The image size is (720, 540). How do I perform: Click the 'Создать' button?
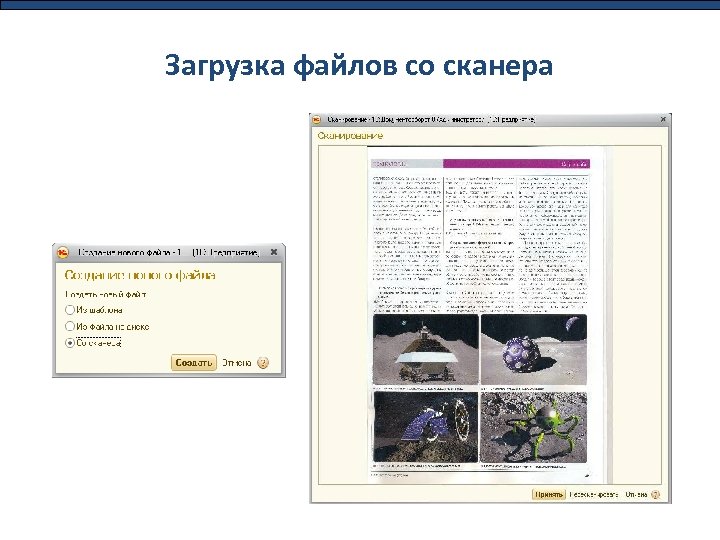click(x=194, y=363)
